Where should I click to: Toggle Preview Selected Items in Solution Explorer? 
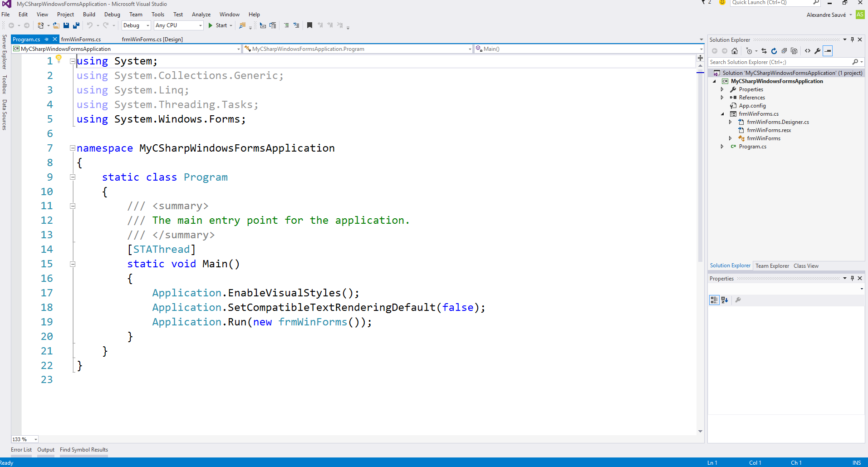pos(828,51)
